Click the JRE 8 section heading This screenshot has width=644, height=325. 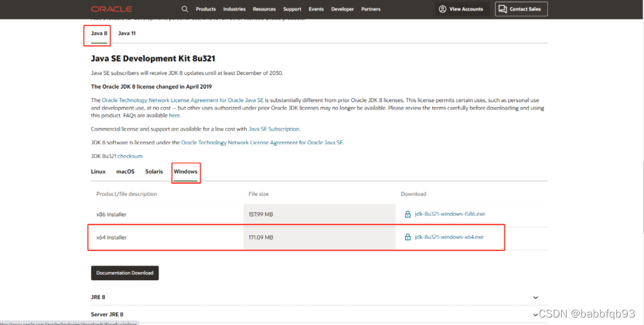[98, 297]
